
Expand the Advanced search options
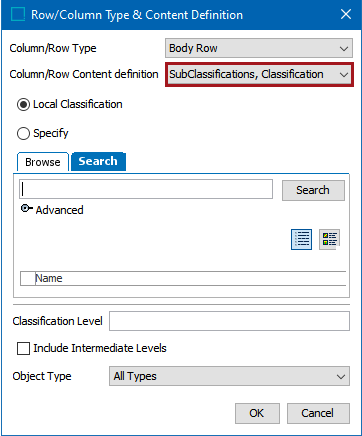click(x=27, y=209)
